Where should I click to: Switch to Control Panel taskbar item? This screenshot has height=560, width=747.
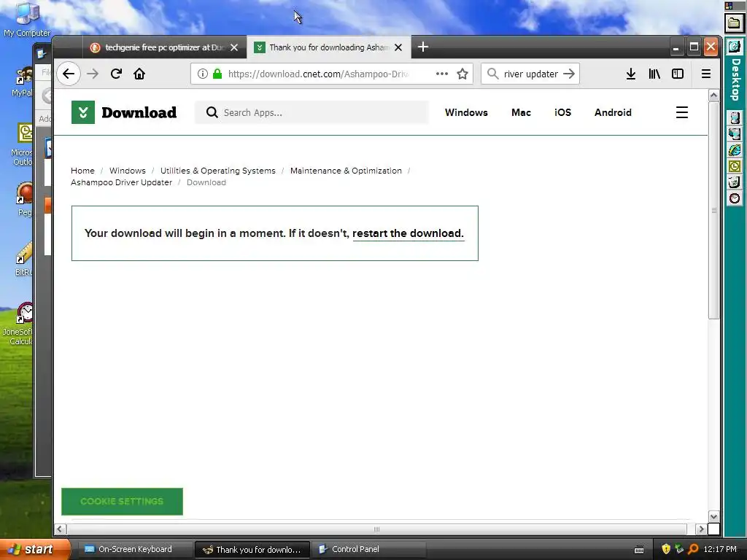(x=368, y=549)
